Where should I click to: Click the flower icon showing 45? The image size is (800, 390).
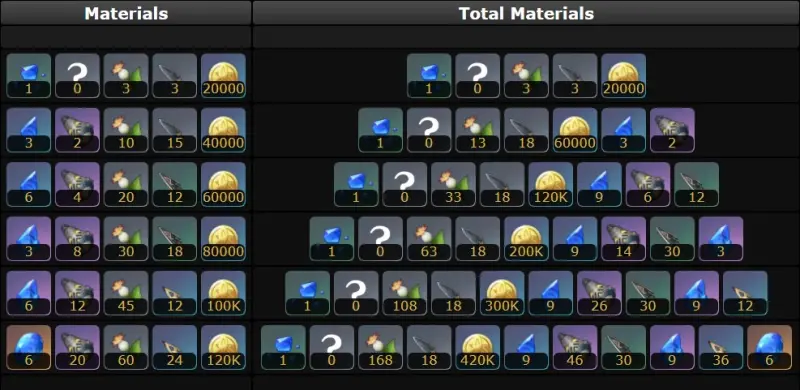pos(126,293)
